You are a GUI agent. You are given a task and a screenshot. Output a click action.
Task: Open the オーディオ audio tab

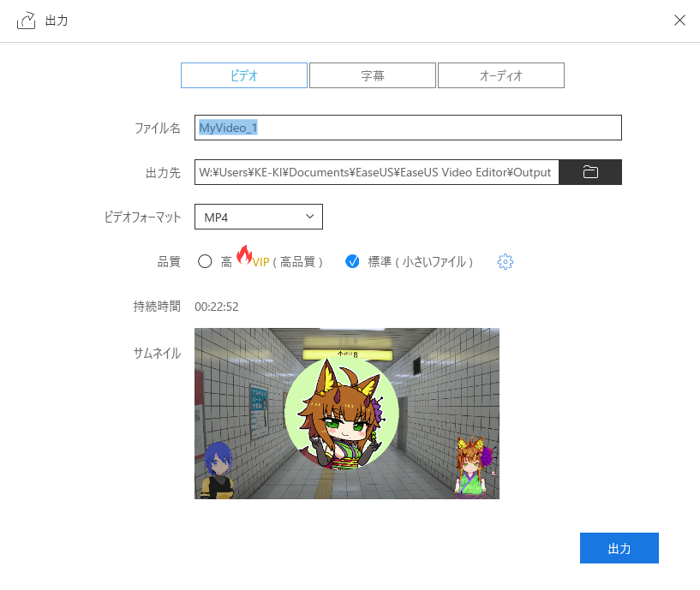point(500,75)
